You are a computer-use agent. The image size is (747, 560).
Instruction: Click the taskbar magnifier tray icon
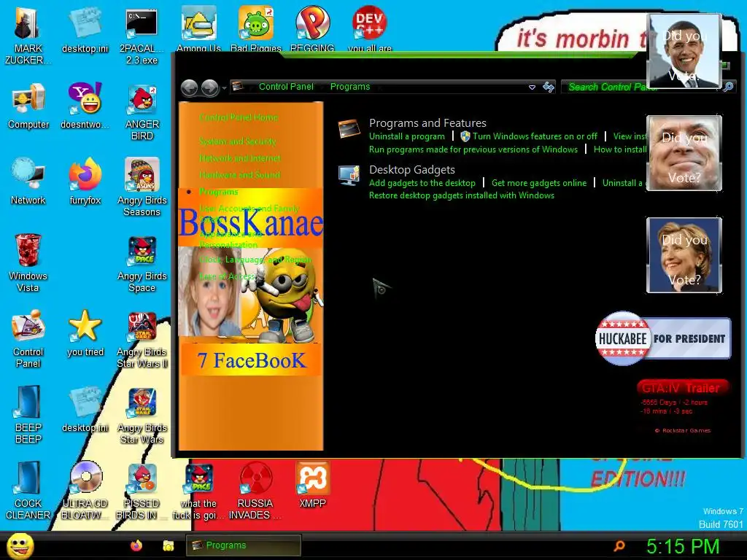point(619,545)
